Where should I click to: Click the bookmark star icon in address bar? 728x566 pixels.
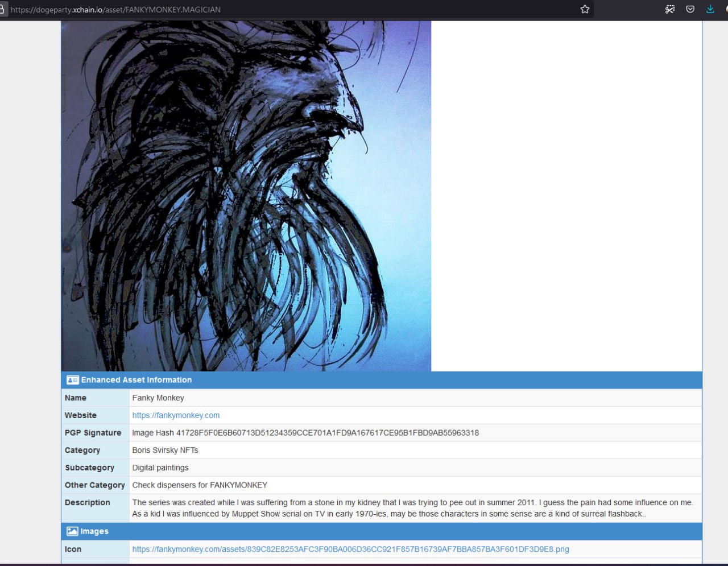[585, 9]
